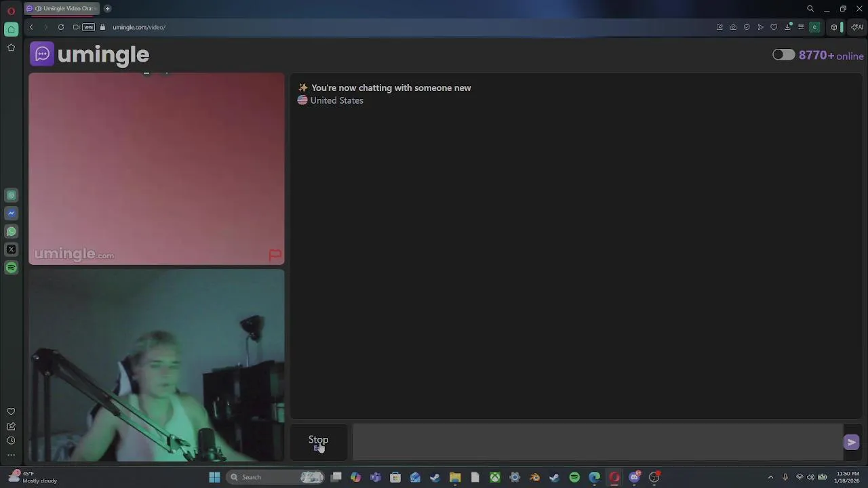
Task: Open WhatsApp in the Opera sidebar
Action: click(11, 231)
